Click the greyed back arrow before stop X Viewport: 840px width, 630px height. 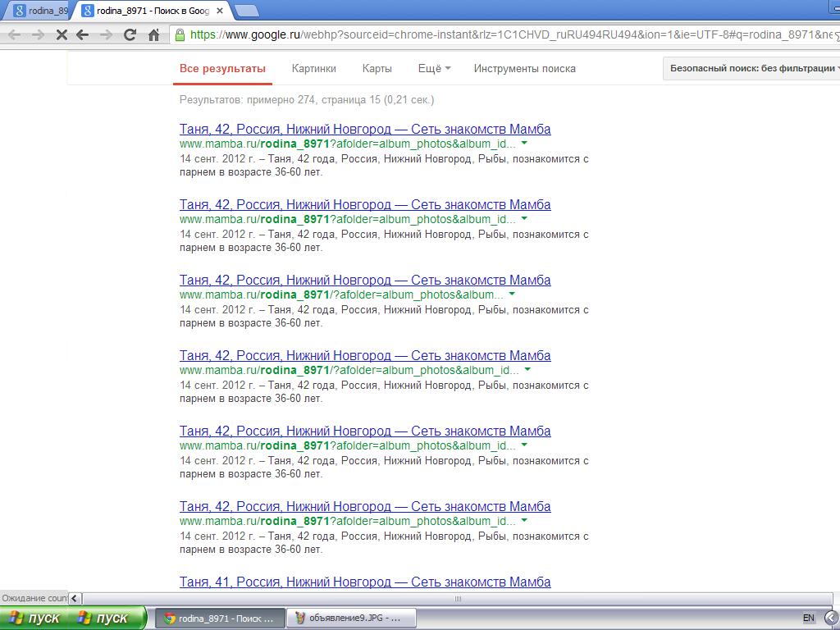pos(15,35)
